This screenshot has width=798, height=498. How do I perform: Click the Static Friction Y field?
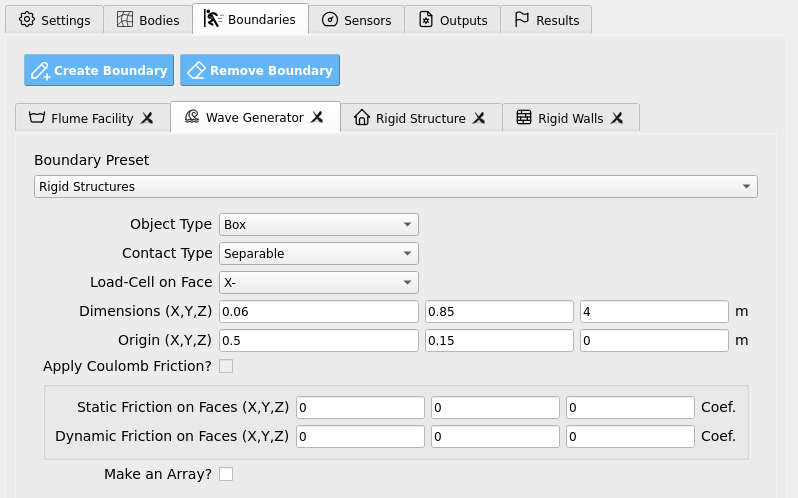[x=495, y=407]
